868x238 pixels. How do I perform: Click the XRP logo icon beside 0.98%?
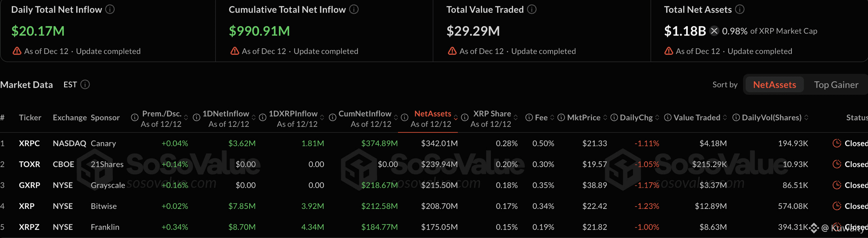[714, 31]
